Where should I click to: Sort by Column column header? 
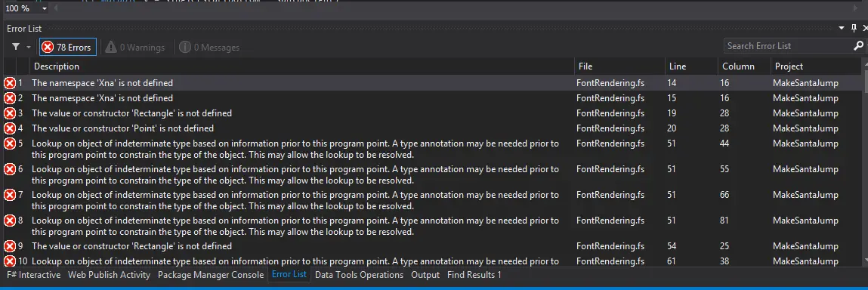pos(744,66)
